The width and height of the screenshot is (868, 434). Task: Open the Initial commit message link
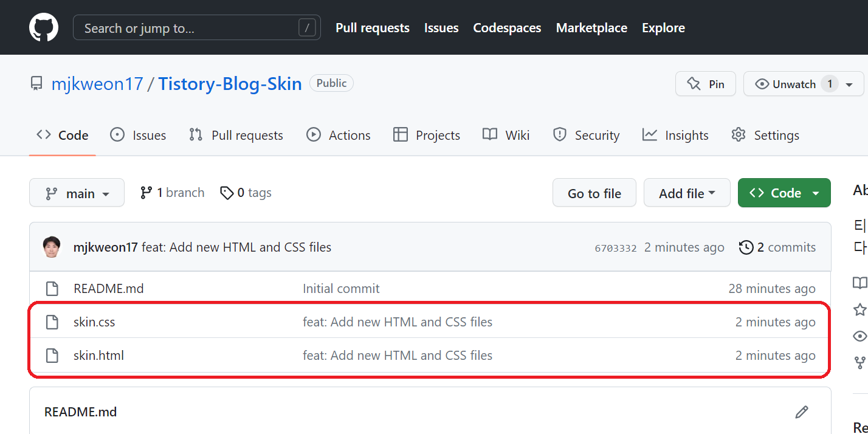click(x=341, y=289)
